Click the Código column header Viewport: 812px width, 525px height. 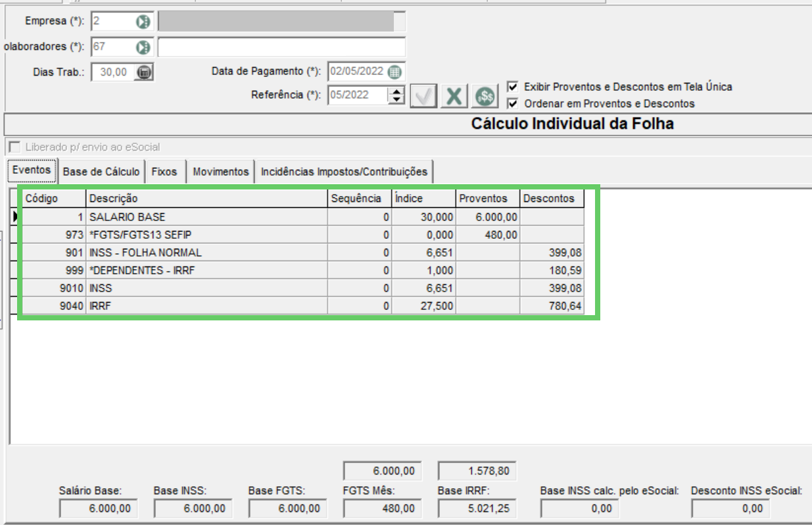55,198
